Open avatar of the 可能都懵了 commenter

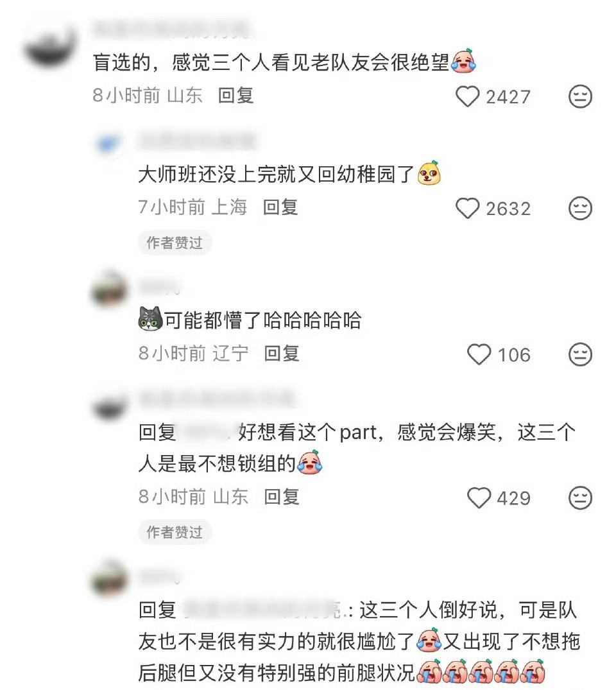click(x=109, y=290)
